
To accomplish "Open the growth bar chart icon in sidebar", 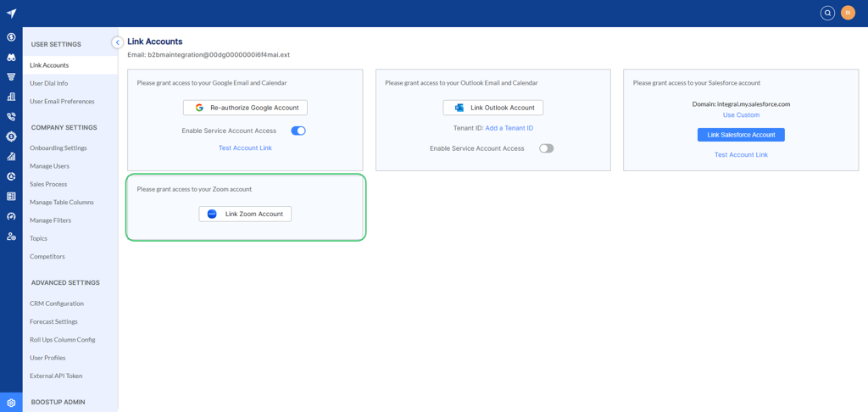I will point(11,156).
